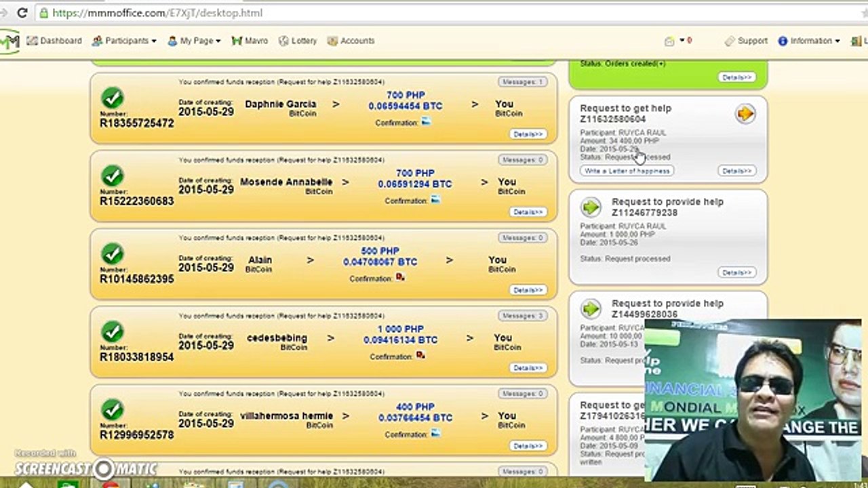Click the amount 0.06594454 BTC
The image size is (868, 488).
(406, 106)
